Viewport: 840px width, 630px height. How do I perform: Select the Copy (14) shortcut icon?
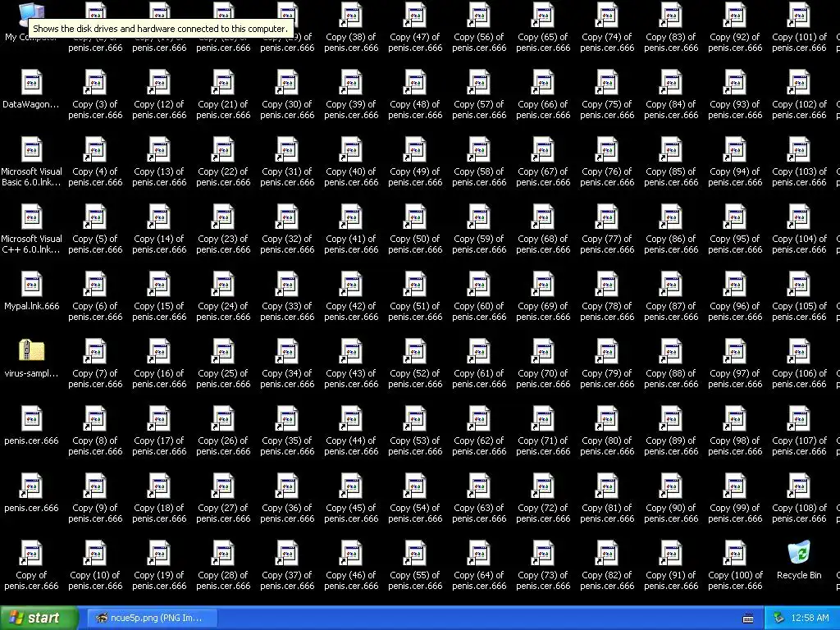coord(159,217)
